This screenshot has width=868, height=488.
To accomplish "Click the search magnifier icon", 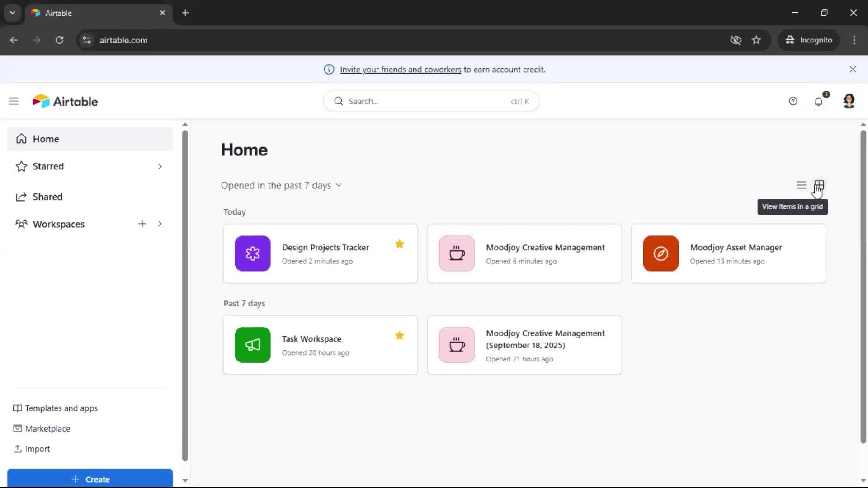I will click(339, 101).
